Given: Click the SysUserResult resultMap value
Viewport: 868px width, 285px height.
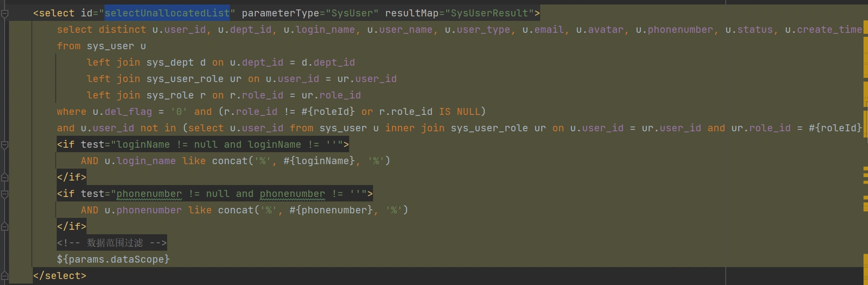Looking at the screenshot, I should pyautogui.click(x=489, y=13).
